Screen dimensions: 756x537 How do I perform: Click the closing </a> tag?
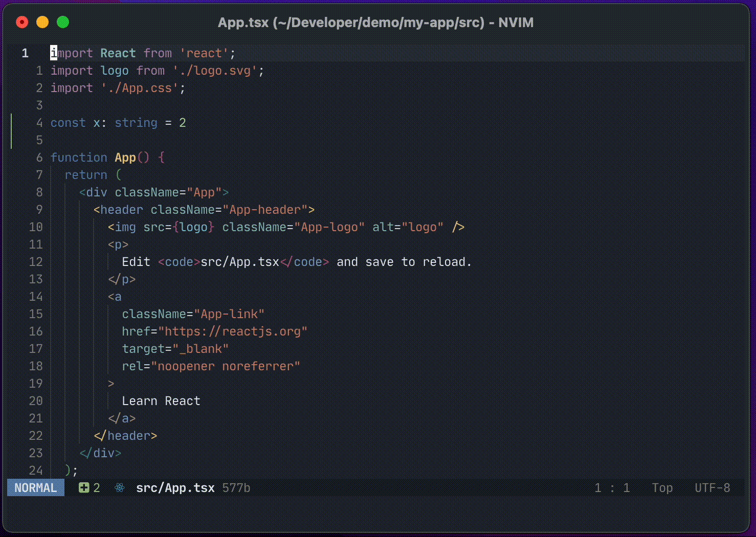coord(122,418)
